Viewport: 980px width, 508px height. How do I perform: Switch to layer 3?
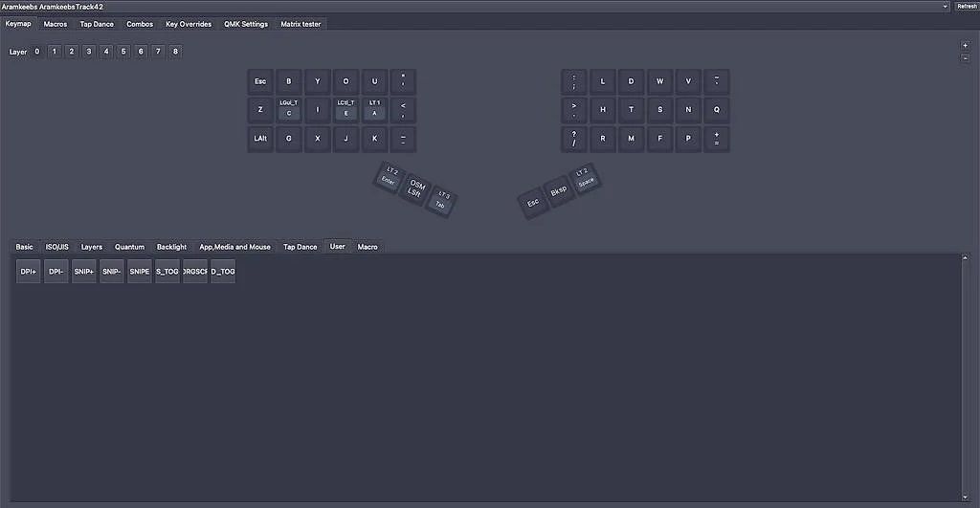coord(89,52)
